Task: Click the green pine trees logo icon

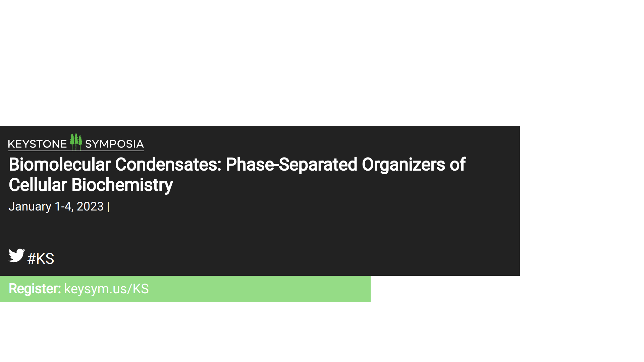Action: 76,141
